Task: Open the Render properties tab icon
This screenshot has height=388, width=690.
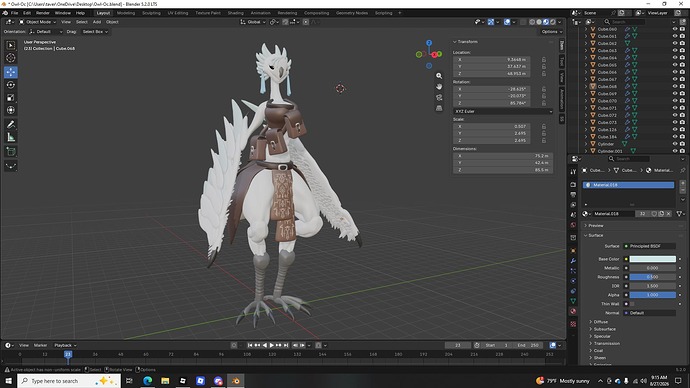Action: [x=573, y=184]
